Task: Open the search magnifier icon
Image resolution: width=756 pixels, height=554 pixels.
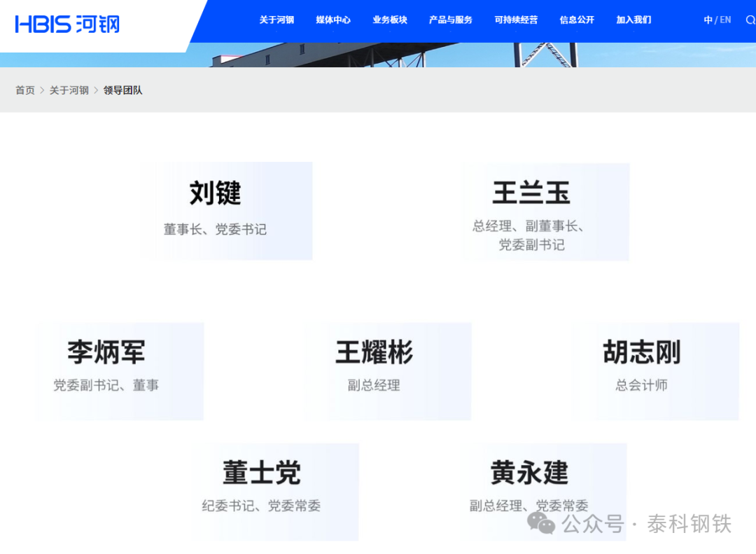Action: point(750,20)
